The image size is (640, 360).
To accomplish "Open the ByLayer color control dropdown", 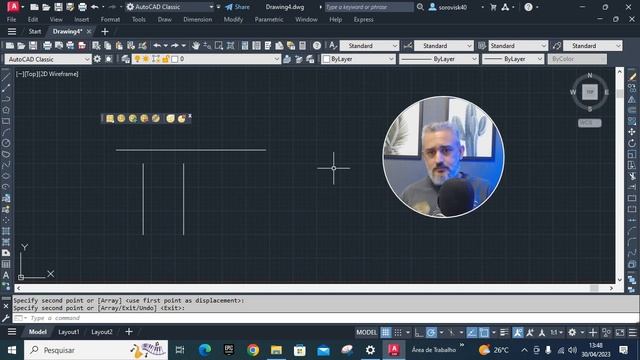I will pyautogui.click(x=358, y=59).
